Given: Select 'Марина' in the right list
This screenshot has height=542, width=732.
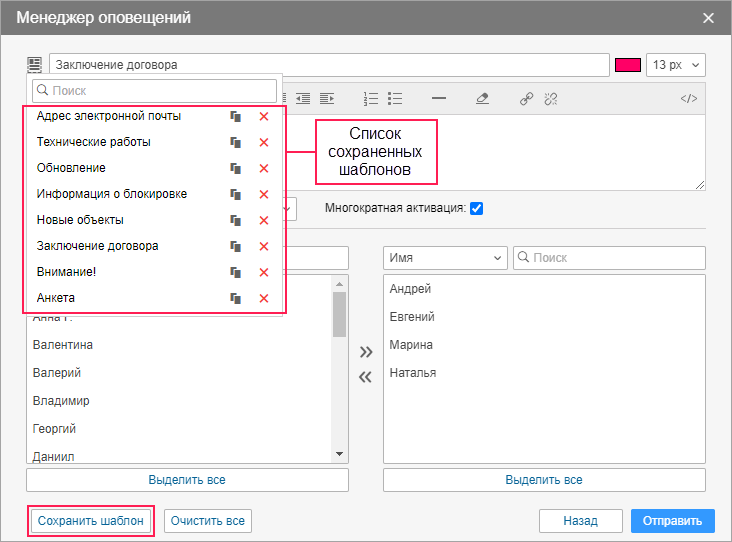Looking at the screenshot, I should tap(411, 345).
